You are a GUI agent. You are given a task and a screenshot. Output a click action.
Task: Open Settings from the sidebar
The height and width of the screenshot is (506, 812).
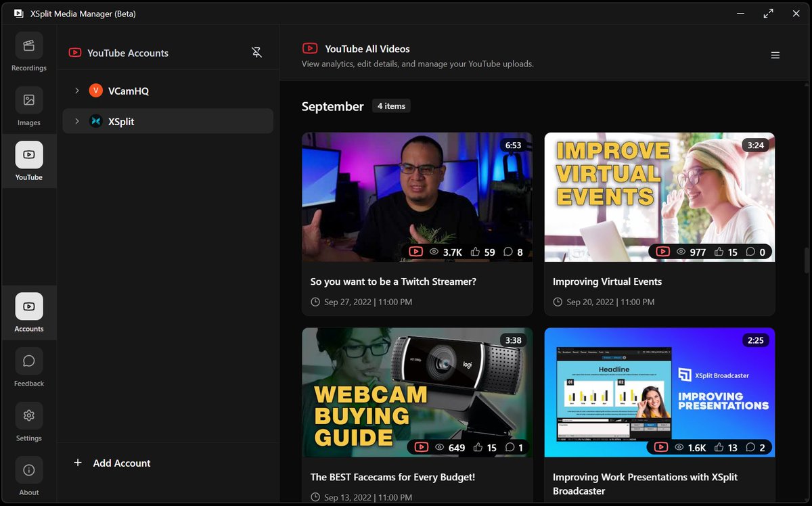coord(29,422)
